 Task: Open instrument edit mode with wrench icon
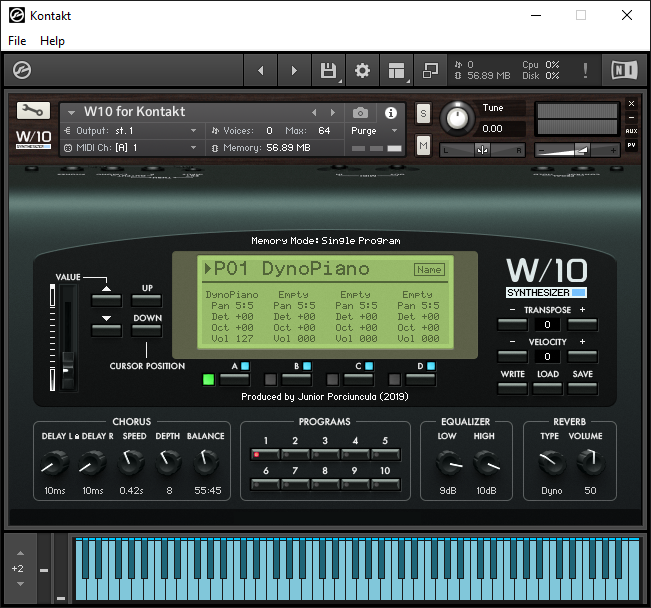[33, 111]
